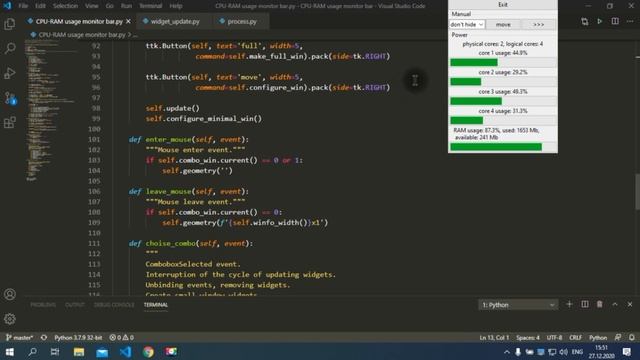Click the master branch in status bar
The image size is (640, 360).
(x=19, y=338)
